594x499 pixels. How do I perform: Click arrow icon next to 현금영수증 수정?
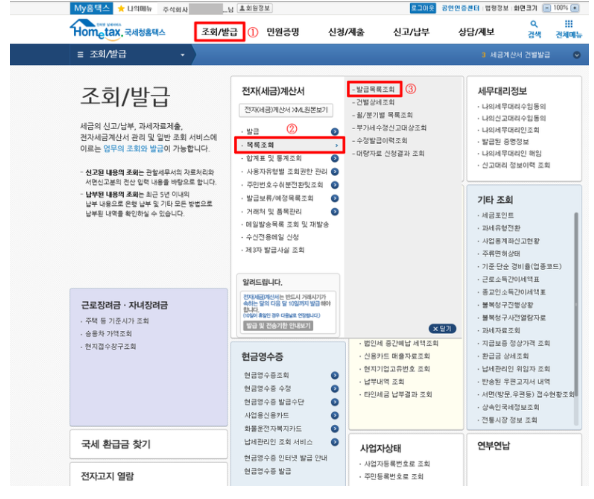tap(335, 389)
